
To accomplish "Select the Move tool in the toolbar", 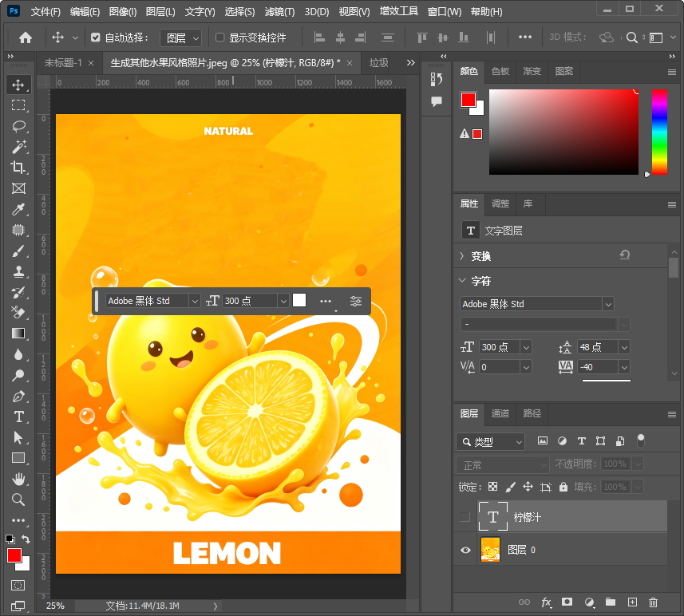I will pyautogui.click(x=18, y=85).
